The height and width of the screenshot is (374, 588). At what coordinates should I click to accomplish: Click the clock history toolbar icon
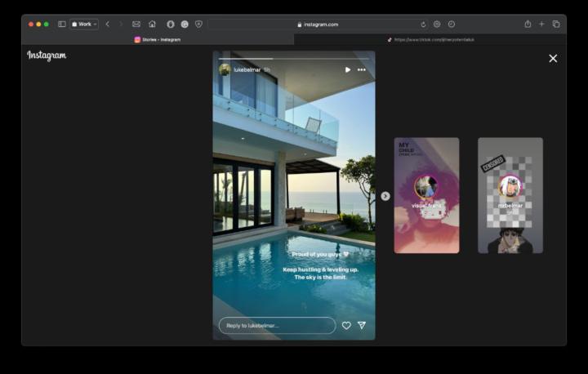(452, 24)
